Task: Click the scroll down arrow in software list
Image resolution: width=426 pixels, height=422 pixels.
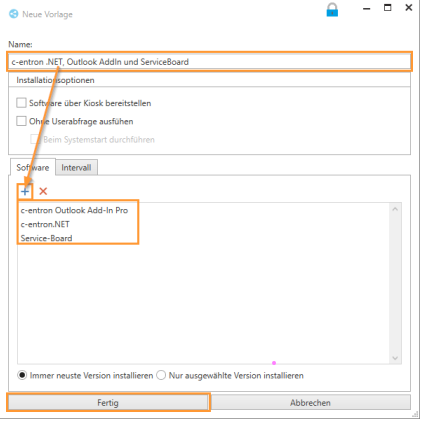Action: click(395, 358)
